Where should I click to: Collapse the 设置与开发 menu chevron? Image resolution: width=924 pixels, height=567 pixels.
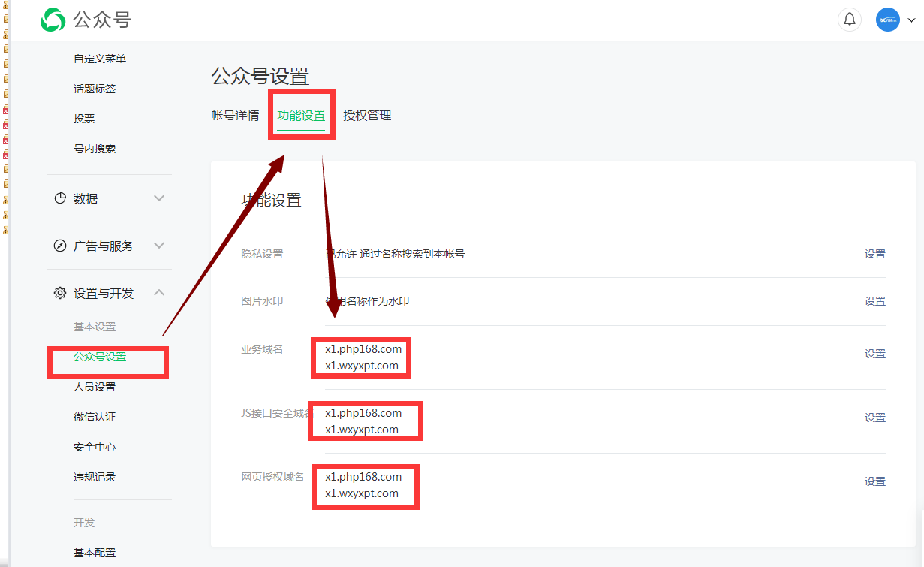(159, 293)
